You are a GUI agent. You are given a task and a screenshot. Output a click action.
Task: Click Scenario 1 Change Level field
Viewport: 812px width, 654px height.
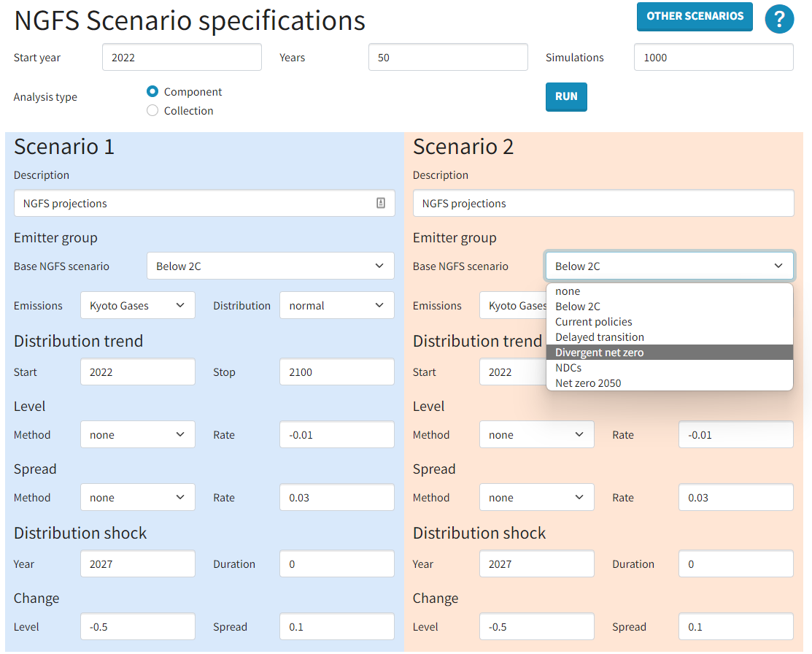click(x=137, y=626)
